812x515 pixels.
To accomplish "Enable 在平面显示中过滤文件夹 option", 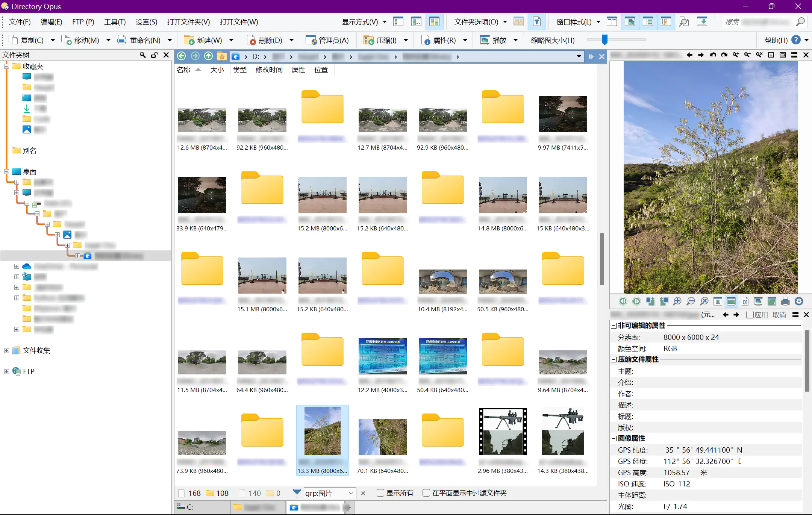I will click(x=426, y=493).
